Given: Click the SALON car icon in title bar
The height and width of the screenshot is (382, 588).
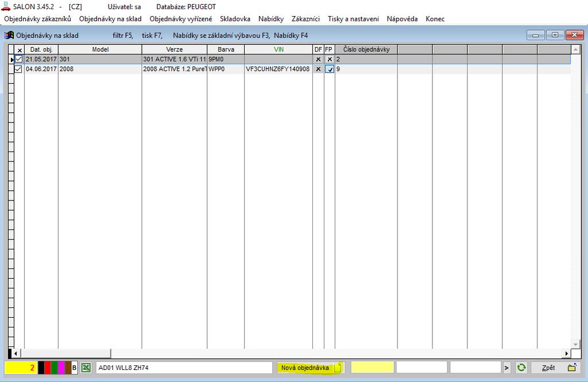Looking at the screenshot, I should coord(6,6).
